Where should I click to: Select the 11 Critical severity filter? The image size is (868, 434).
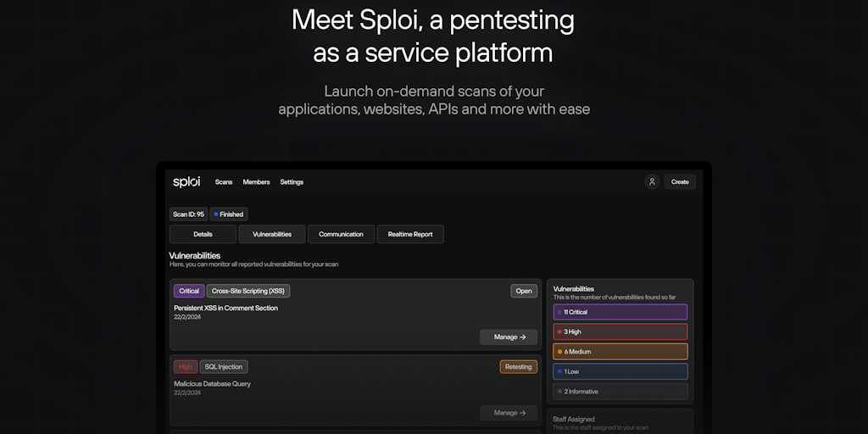point(620,312)
